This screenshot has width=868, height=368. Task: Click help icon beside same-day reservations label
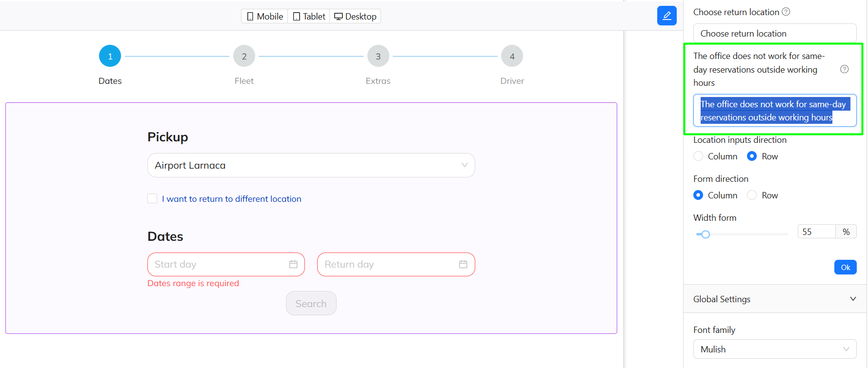pos(844,69)
